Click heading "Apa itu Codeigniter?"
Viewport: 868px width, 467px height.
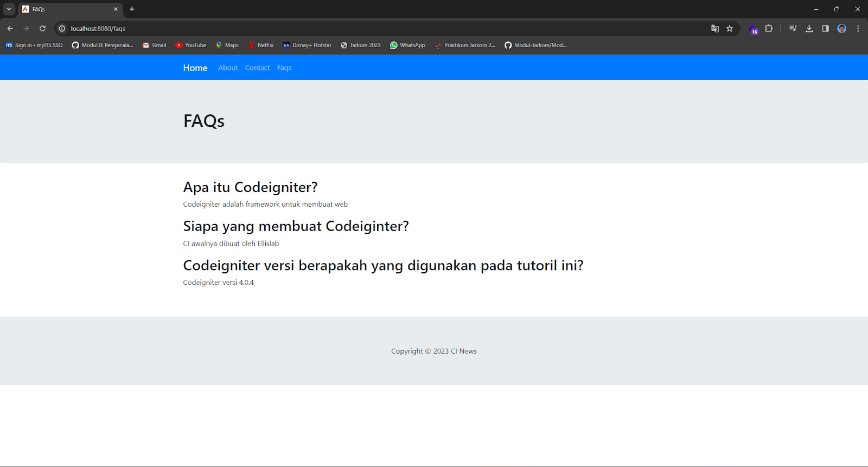coord(251,187)
